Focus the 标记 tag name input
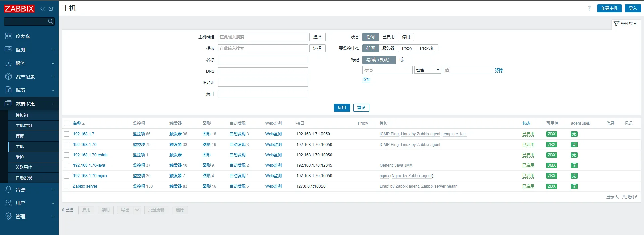Viewport: 644px width, 235px height. (x=388, y=70)
